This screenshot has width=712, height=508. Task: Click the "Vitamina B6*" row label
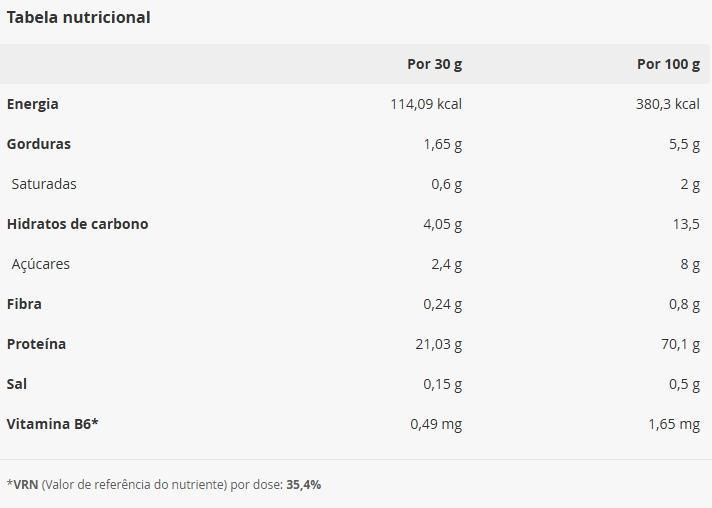tap(53, 424)
